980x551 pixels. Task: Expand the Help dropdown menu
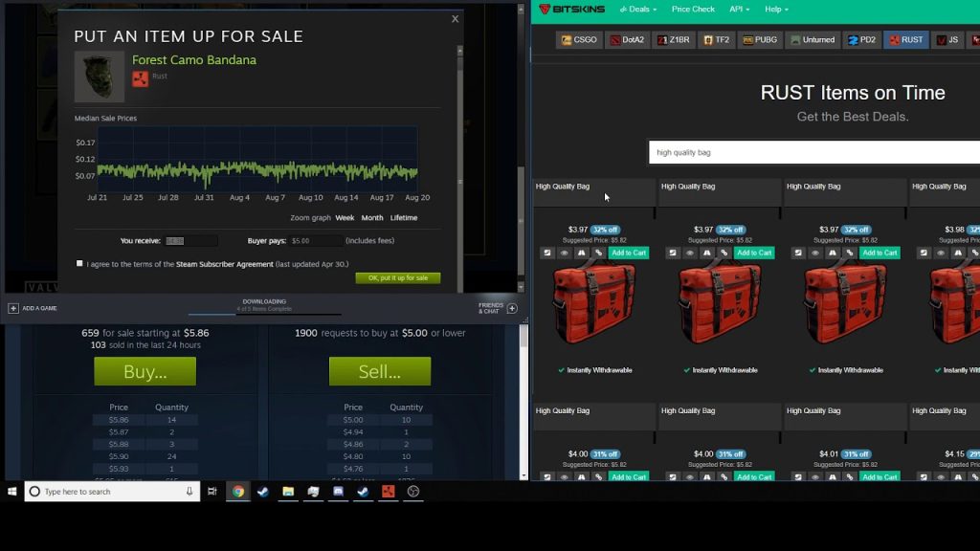776,10
